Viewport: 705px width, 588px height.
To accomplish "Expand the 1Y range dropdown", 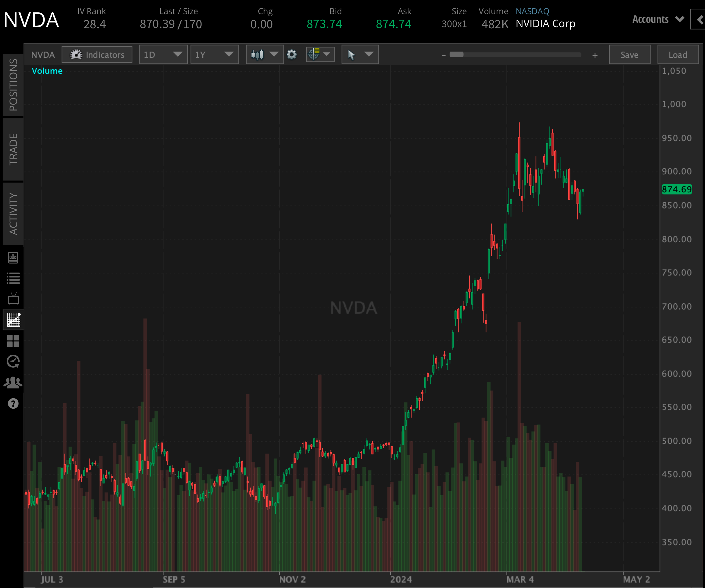I will pyautogui.click(x=215, y=54).
